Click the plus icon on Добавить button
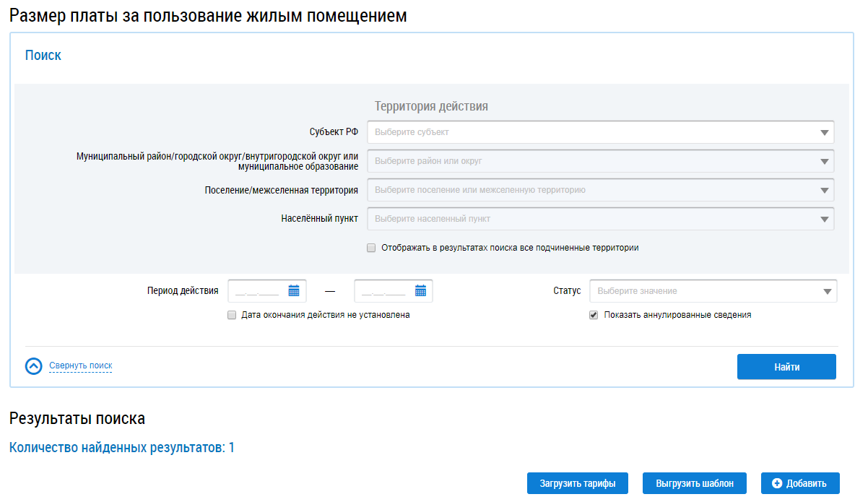This screenshot has width=868, height=502. coord(777,483)
